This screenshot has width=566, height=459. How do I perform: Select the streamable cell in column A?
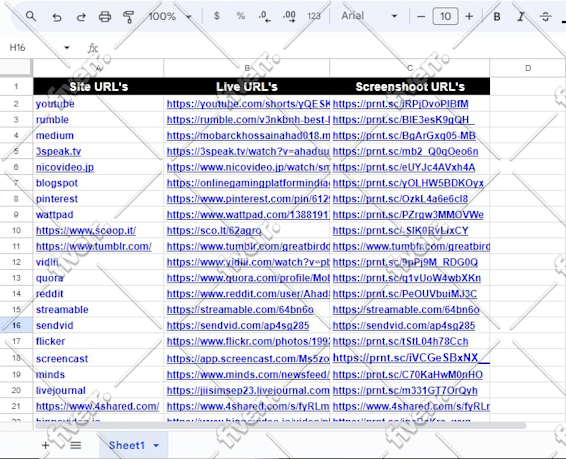pos(98,310)
